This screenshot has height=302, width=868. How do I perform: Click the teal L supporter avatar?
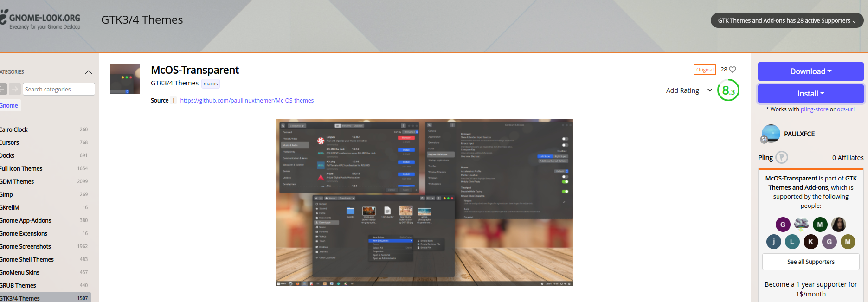point(792,242)
